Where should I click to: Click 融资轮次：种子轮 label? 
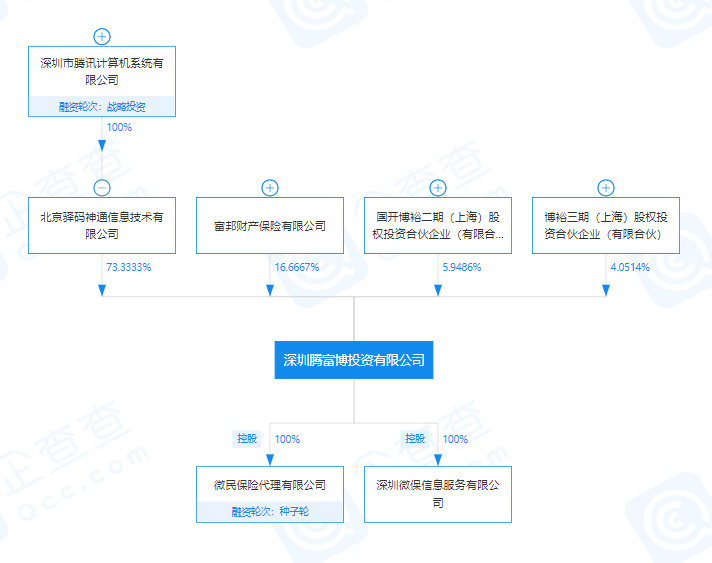point(270,512)
